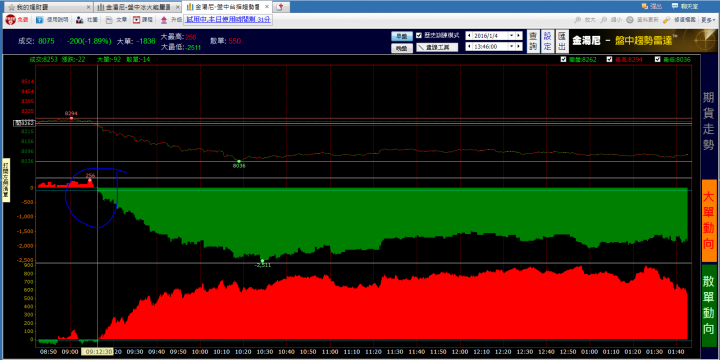Zoom in with 放大 magnifier icon
Image resolution: width=720 pixels, height=360 pixels.
[x=579, y=20]
